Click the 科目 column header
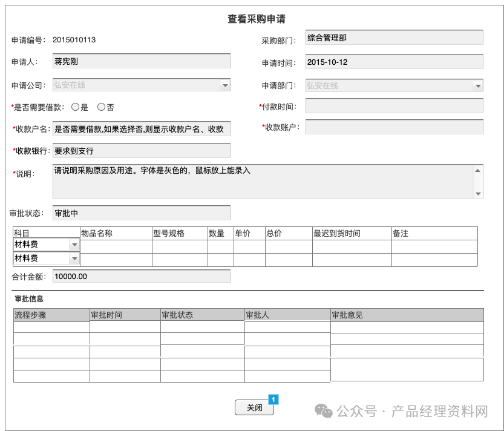The height and width of the screenshot is (431, 504). (46, 233)
